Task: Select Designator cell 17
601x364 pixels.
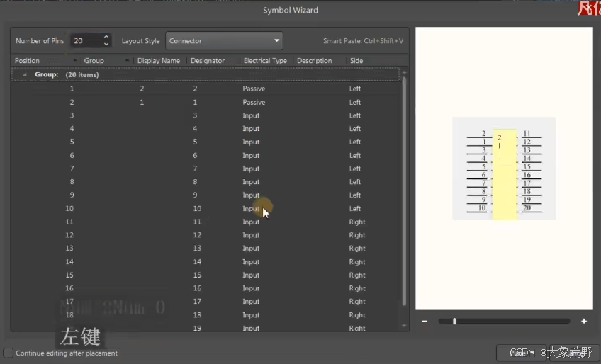Action: tap(197, 302)
